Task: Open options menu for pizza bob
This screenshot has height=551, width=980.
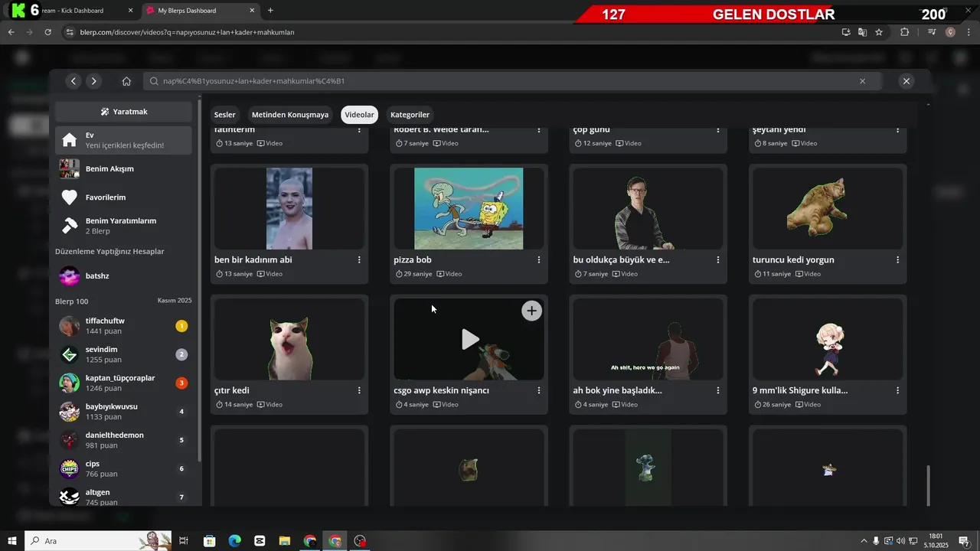Action: click(539, 260)
